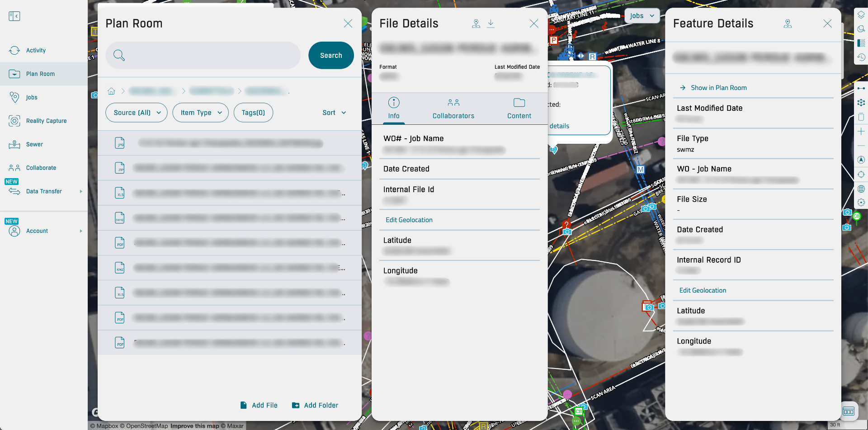Select the 3D cube icon on the right toolbar
This screenshot has height=430, width=868.
861,102
